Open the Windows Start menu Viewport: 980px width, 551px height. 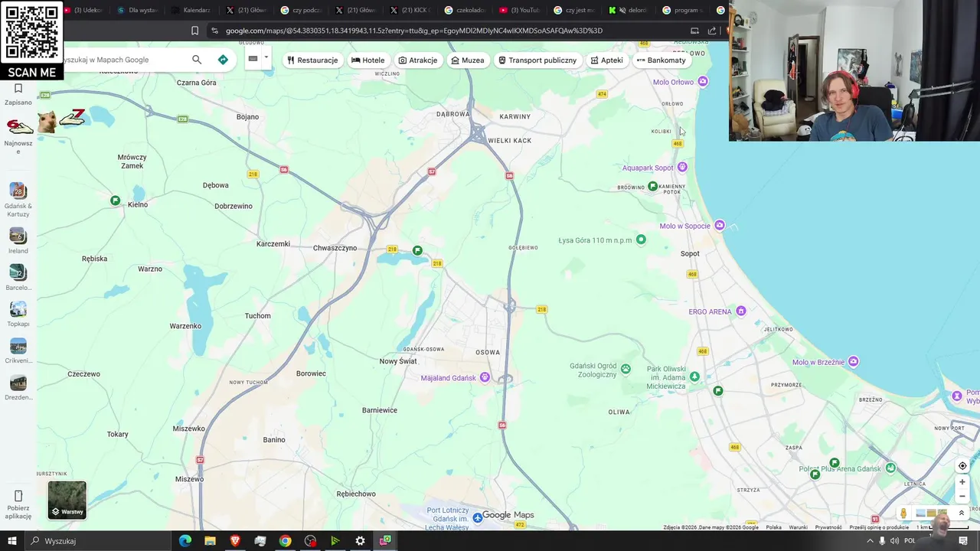point(12,541)
